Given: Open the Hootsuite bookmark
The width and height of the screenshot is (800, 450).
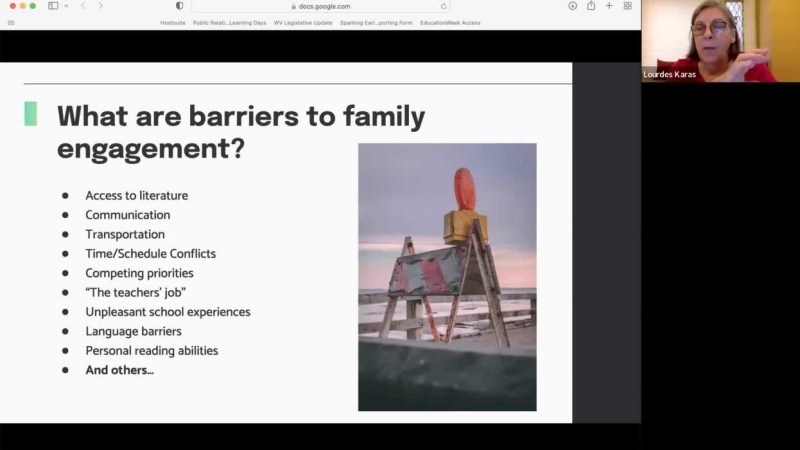Looking at the screenshot, I should (173, 22).
